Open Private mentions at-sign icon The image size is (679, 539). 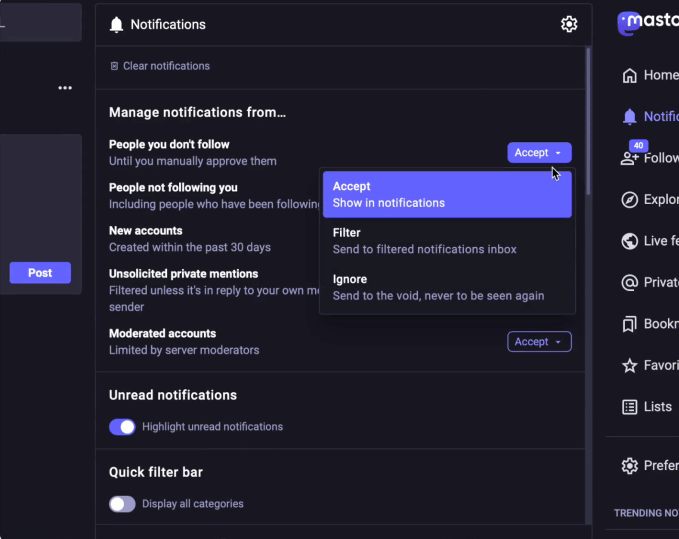click(x=630, y=282)
